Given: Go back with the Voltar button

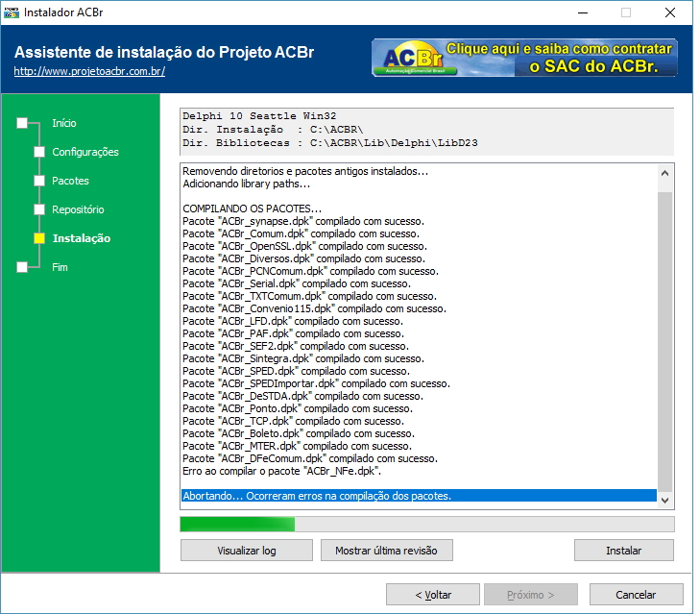Looking at the screenshot, I should click(433, 595).
